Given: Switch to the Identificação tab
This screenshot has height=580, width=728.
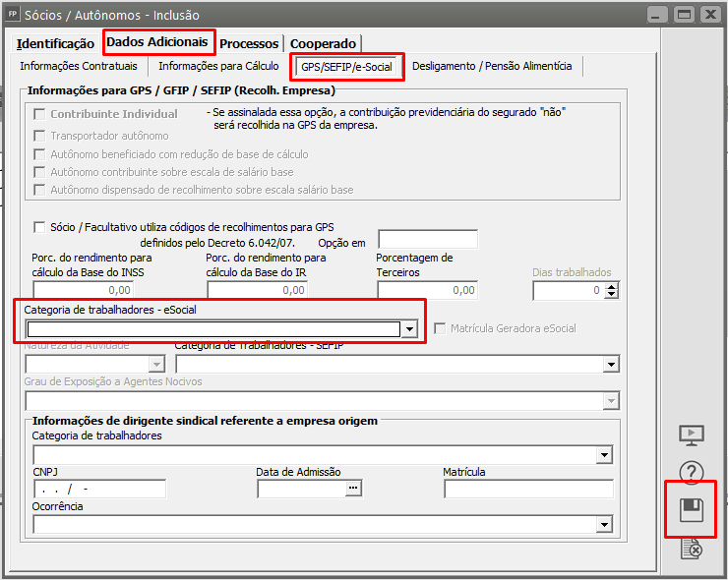Looking at the screenshot, I should 55,43.
